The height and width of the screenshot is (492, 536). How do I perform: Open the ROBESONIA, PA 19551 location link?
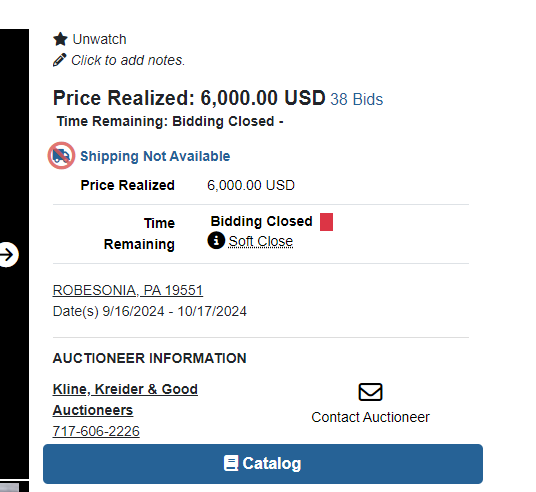pyautogui.click(x=128, y=290)
